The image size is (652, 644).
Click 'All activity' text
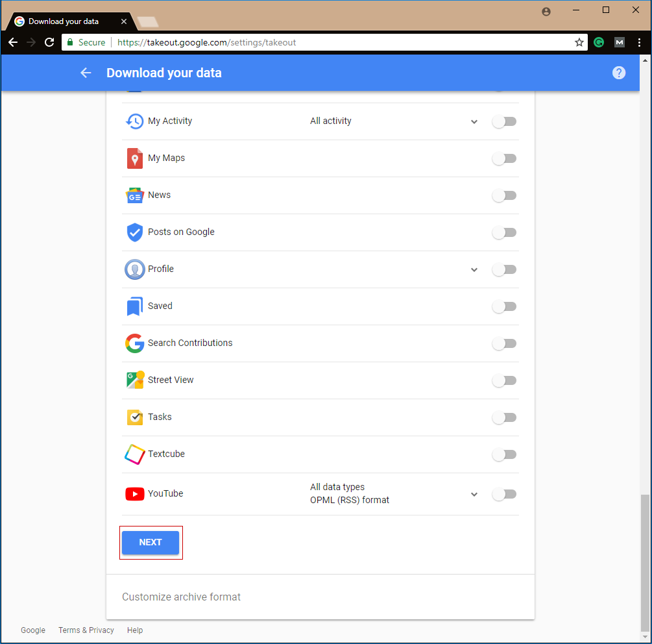tap(331, 121)
